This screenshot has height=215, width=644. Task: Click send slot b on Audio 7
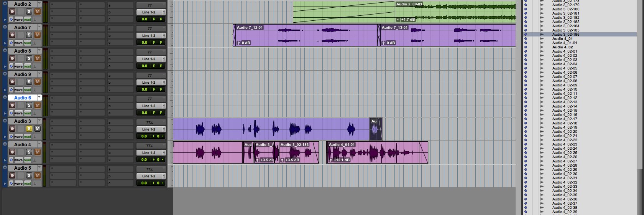pyautogui.click(x=120, y=36)
